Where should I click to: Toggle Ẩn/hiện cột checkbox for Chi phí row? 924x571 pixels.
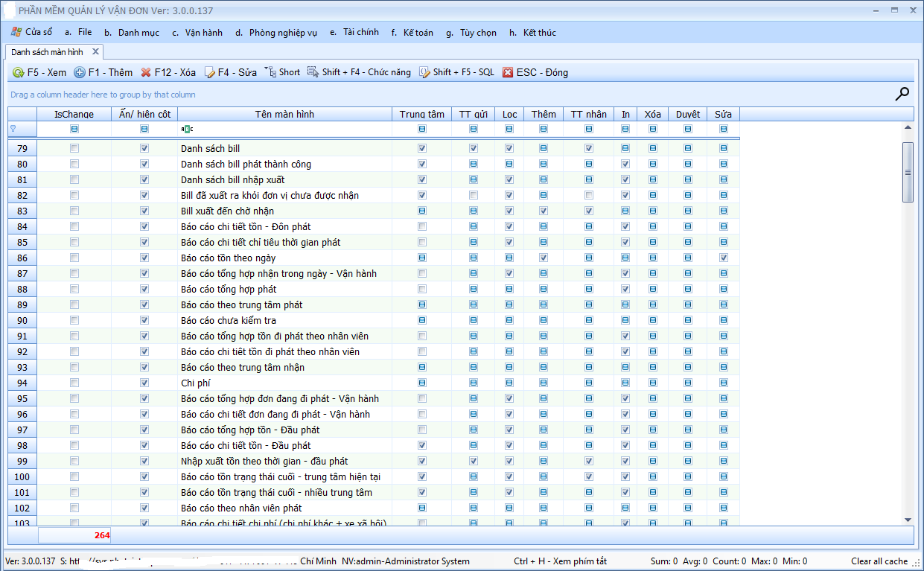pyautogui.click(x=144, y=383)
